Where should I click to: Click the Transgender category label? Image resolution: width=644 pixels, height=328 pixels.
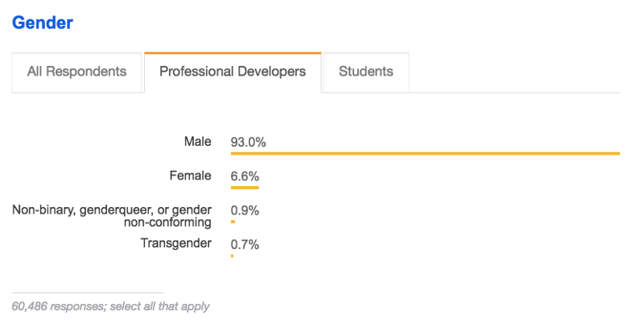point(175,243)
